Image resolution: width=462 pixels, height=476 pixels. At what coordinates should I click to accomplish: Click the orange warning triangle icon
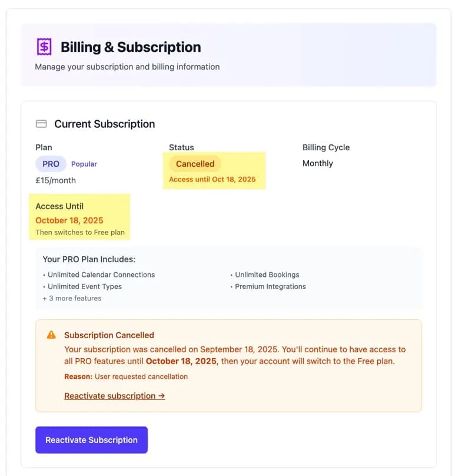(x=51, y=335)
